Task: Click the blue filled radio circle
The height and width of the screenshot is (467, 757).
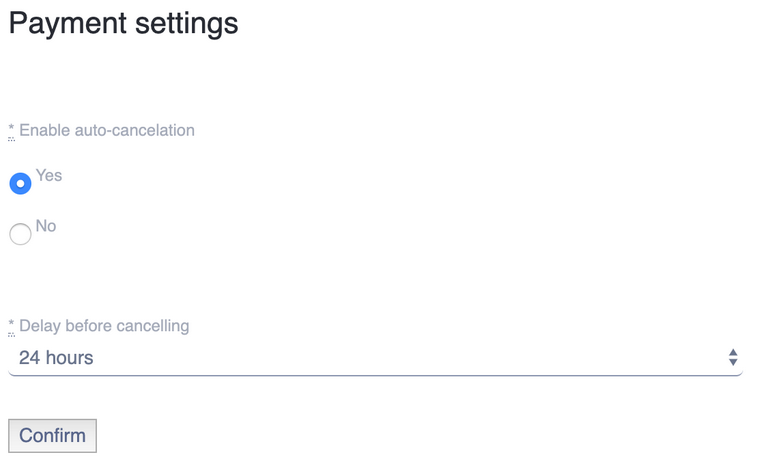Action: [x=20, y=184]
